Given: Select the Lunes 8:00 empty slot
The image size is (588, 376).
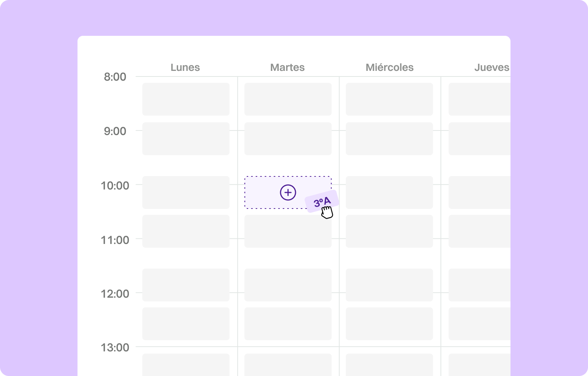Looking at the screenshot, I should tap(186, 99).
